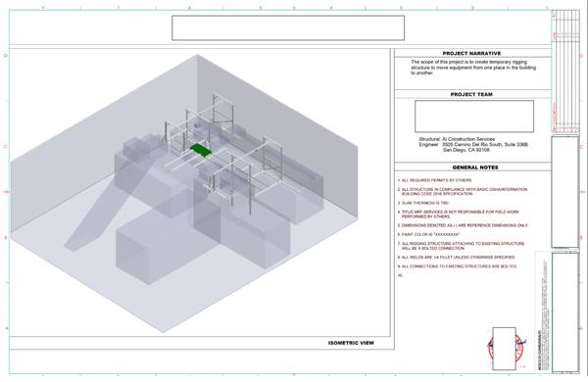
Task: Select note 3 'SLAB THICKNESS IS TBD'
Action: coord(423,203)
